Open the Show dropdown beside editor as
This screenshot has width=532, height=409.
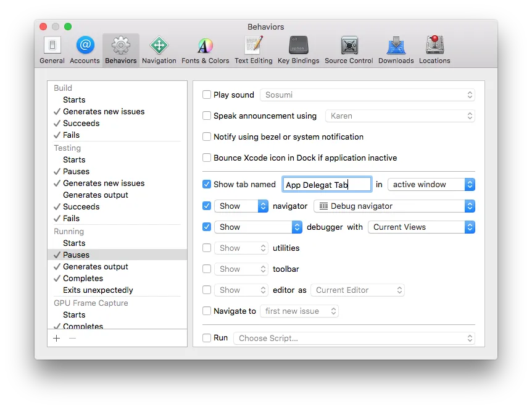point(241,290)
